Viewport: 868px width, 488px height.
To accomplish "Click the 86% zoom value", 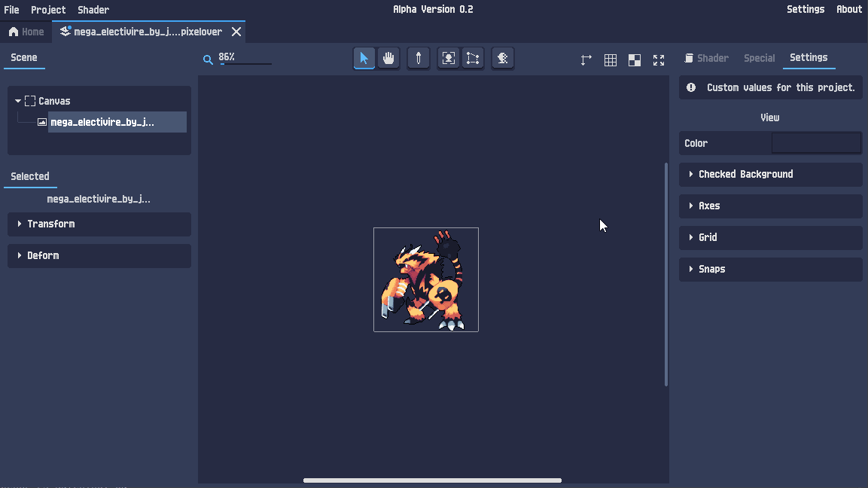I will click(x=227, y=56).
